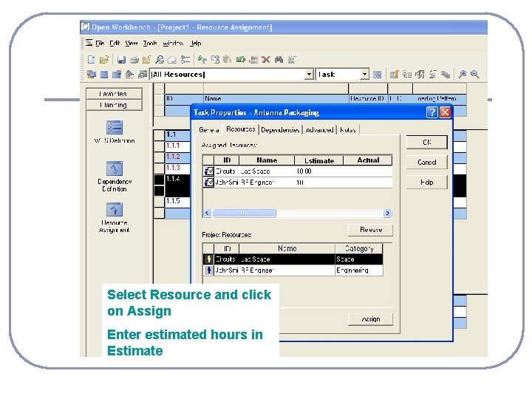Image resolution: width=532 pixels, height=399 pixels.
Task: Click the Release button
Action: click(x=370, y=230)
